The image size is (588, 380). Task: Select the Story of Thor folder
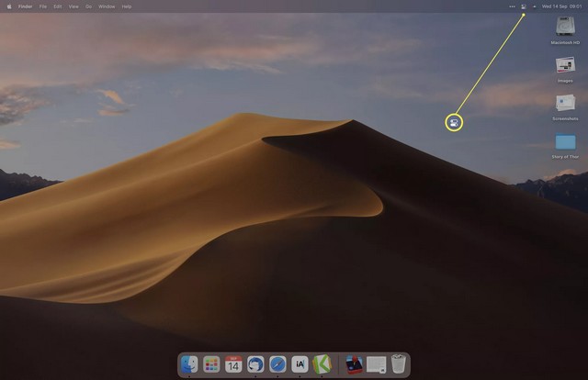click(565, 141)
